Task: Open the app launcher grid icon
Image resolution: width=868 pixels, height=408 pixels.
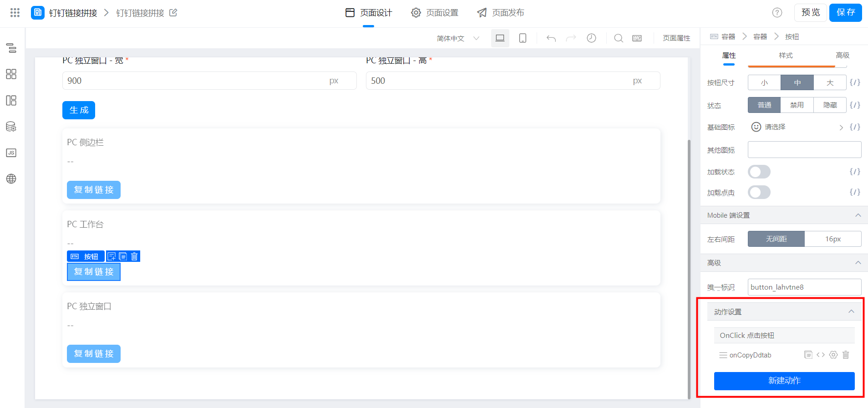Action: 15,13
